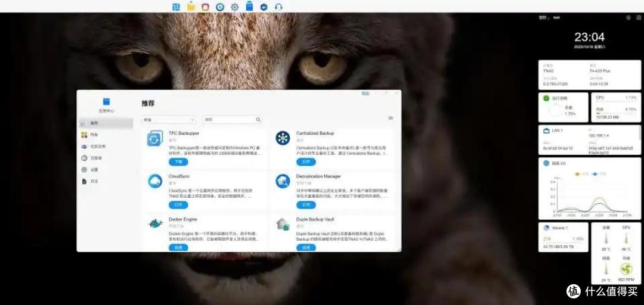This screenshot has width=644, height=305.
Task: Enable Docker Engine with its blue button
Action: 178,248
